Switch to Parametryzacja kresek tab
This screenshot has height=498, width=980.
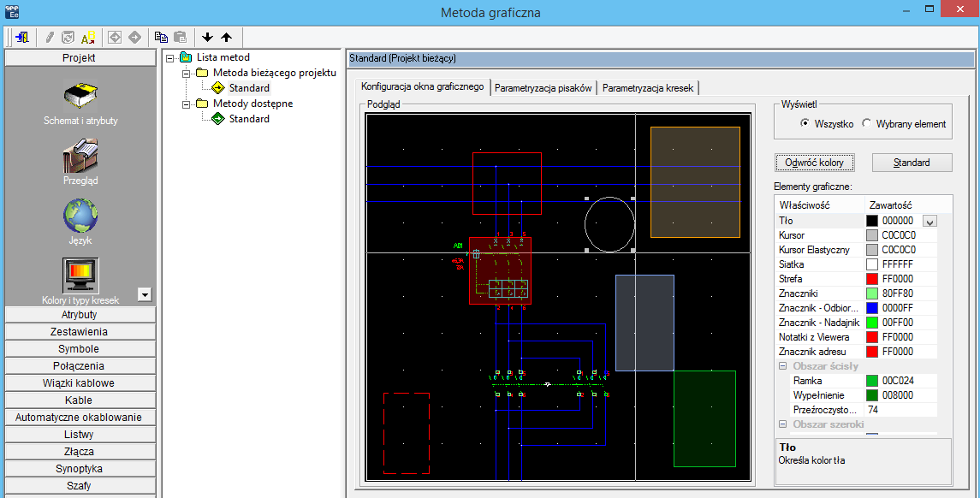click(x=648, y=88)
